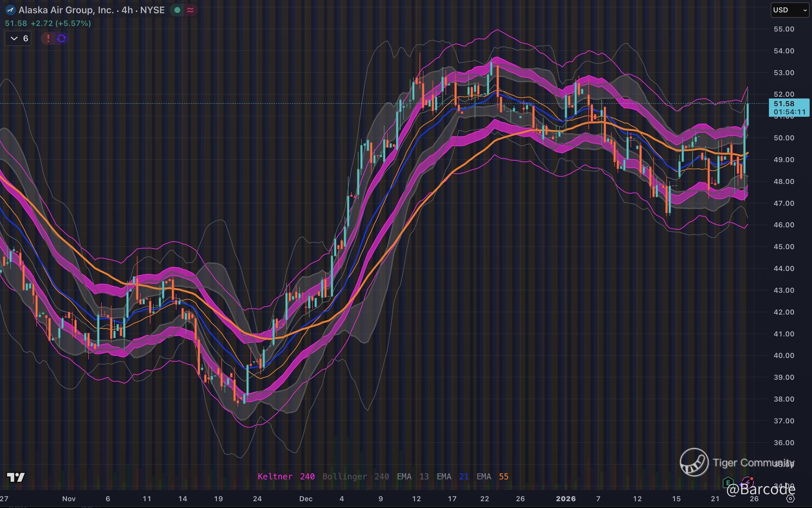Click the 2026 marker on time axis
Screen dimensions: 812x508
click(x=566, y=499)
